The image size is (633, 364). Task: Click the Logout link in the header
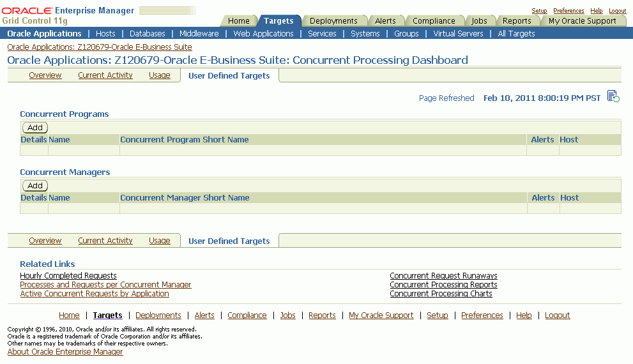pyautogui.click(x=617, y=10)
